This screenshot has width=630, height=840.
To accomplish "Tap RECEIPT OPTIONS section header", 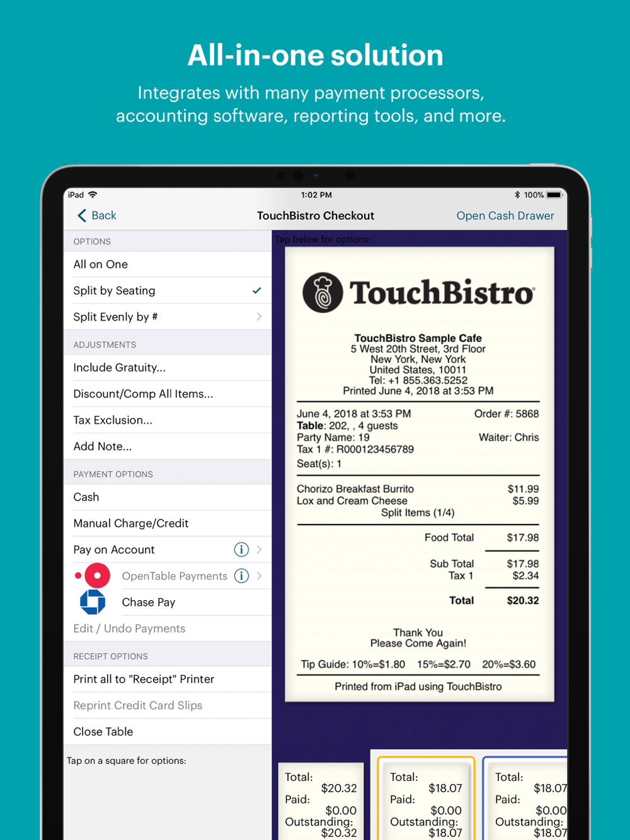I will point(111,656).
